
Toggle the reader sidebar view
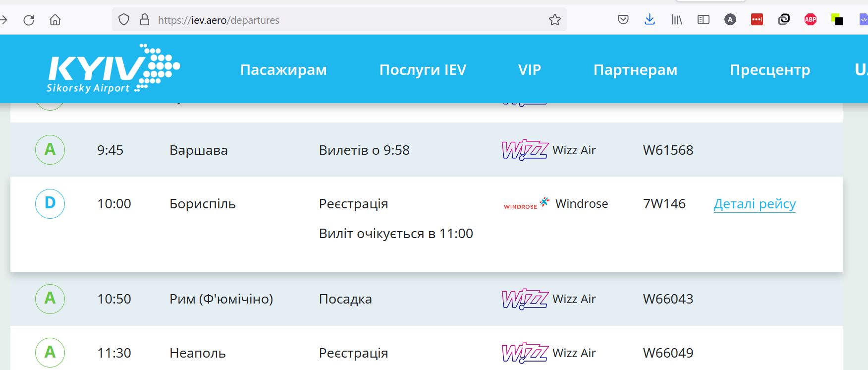[703, 20]
